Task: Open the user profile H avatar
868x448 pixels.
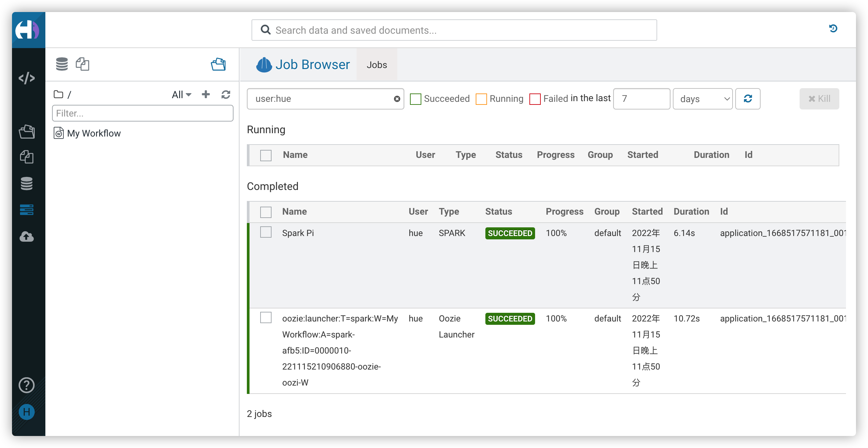Action: [x=27, y=412]
